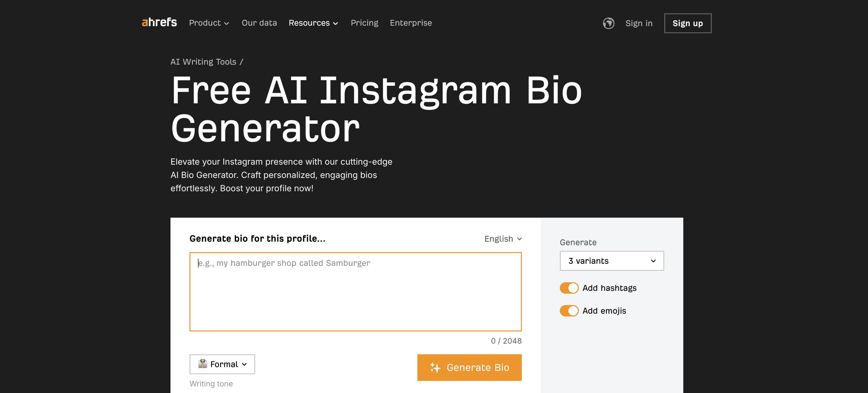Image resolution: width=868 pixels, height=393 pixels.
Task: Click the necktie emoji in the tone selector
Action: [203, 364]
